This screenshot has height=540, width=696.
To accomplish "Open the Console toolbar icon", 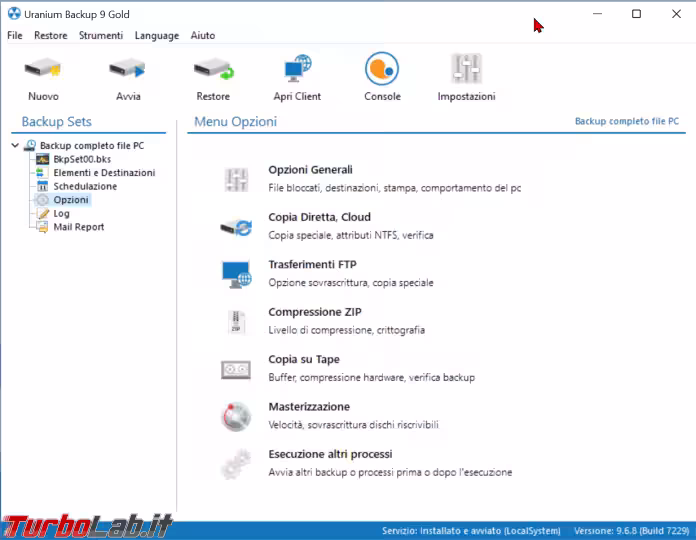I will [x=382, y=68].
